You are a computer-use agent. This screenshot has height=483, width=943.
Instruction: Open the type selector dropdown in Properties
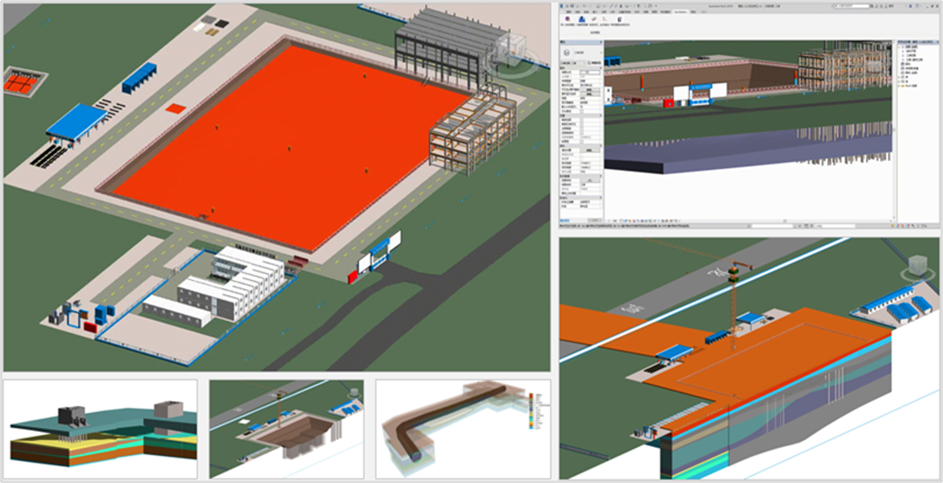(x=580, y=52)
